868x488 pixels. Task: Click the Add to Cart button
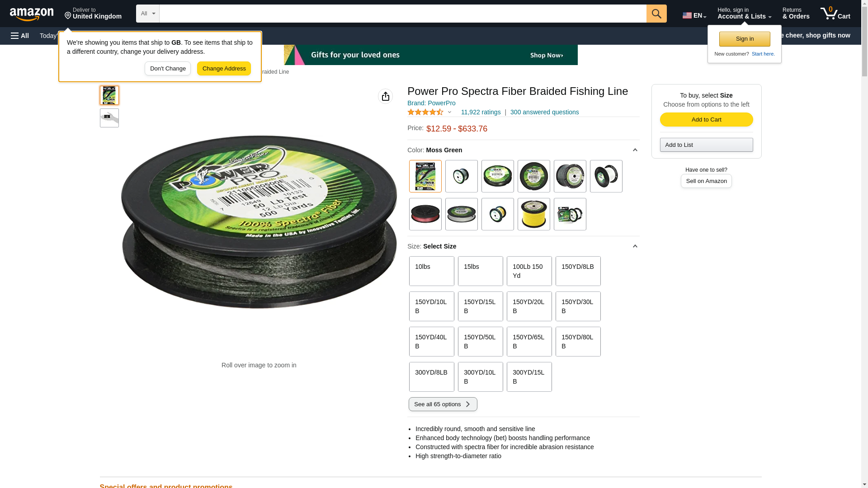(706, 119)
